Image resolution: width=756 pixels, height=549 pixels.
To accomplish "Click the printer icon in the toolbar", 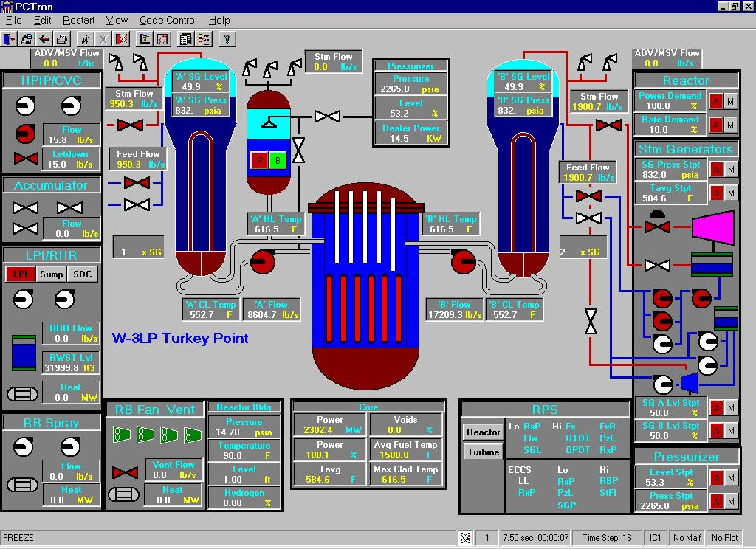I will (63, 39).
